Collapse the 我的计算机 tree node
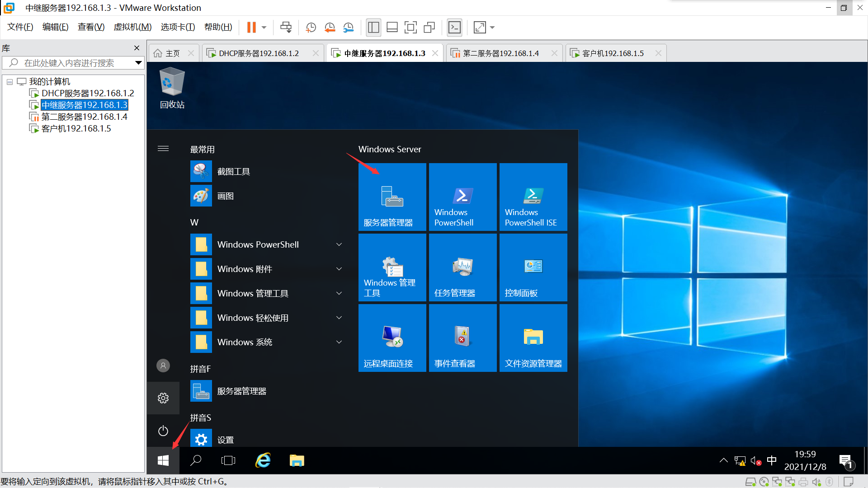Image resolution: width=868 pixels, height=488 pixels. point(9,82)
